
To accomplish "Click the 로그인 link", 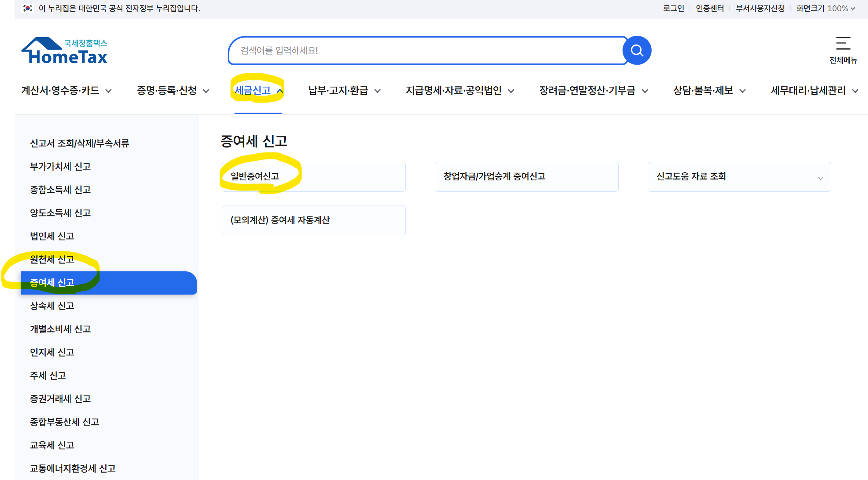I will [673, 8].
